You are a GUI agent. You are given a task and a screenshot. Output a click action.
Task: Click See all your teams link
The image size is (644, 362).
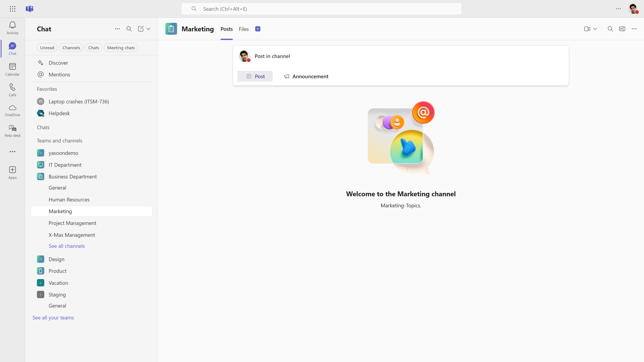[x=53, y=318]
